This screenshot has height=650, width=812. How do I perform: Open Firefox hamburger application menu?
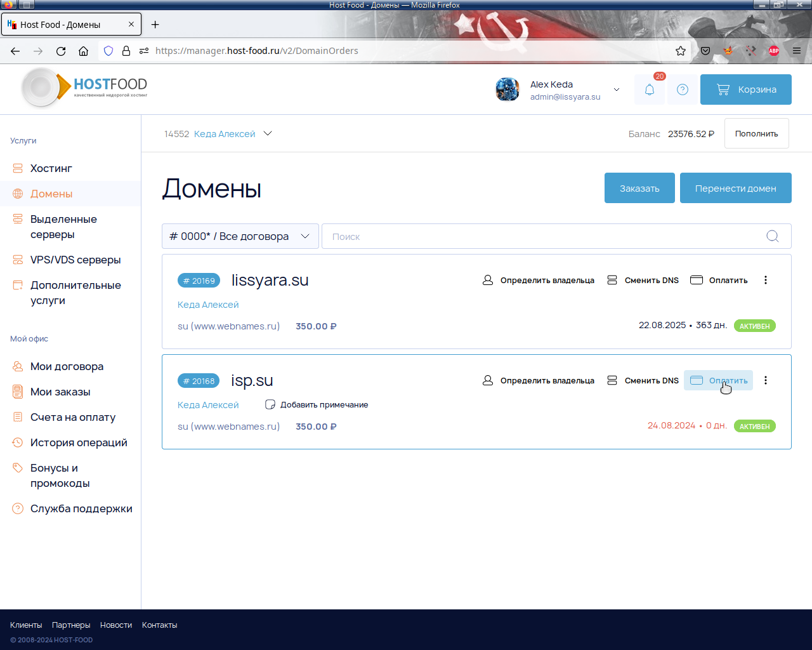coord(797,51)
